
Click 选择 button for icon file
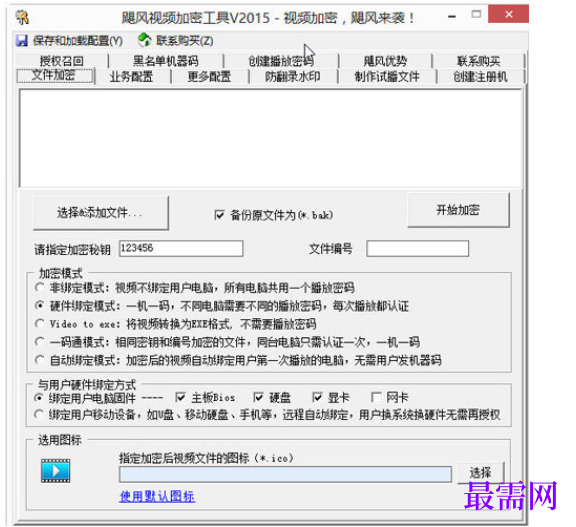480,472
